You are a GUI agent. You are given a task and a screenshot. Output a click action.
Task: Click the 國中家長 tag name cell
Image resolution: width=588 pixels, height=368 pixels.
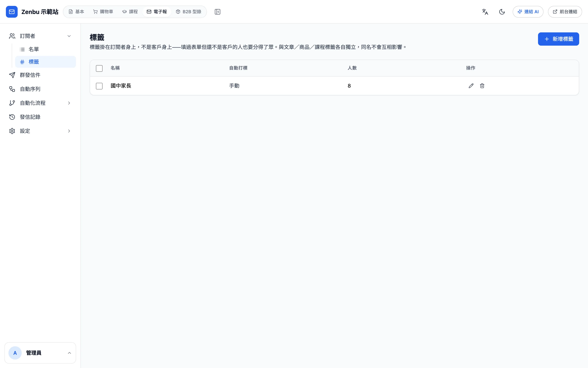pyautogui.click(x=121, y=86)
